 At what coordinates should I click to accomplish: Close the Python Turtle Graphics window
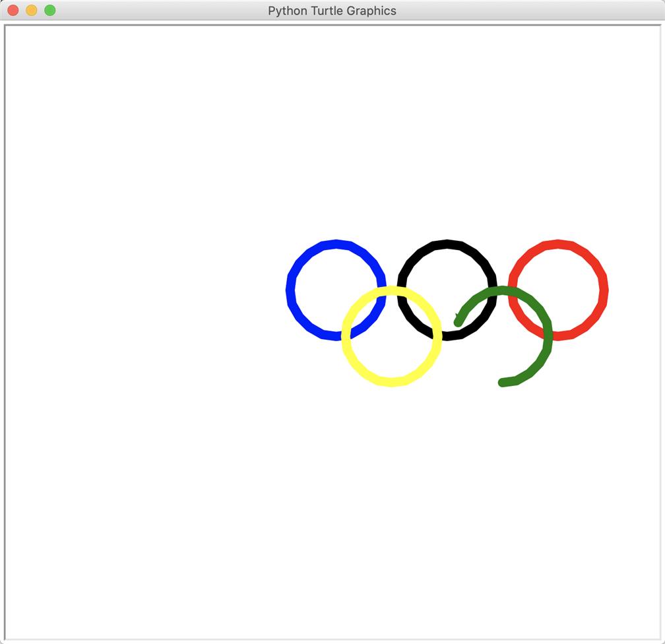point(13,11)
